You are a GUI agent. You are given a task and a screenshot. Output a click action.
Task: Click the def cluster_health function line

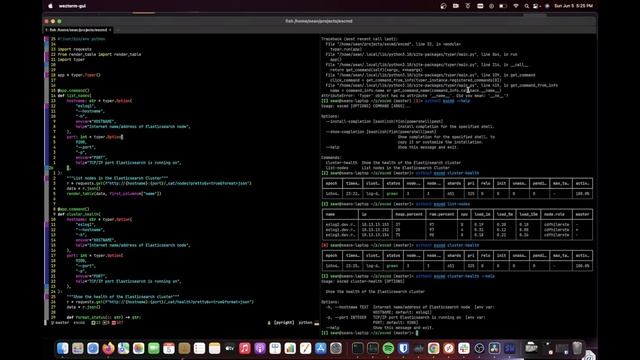79,214
